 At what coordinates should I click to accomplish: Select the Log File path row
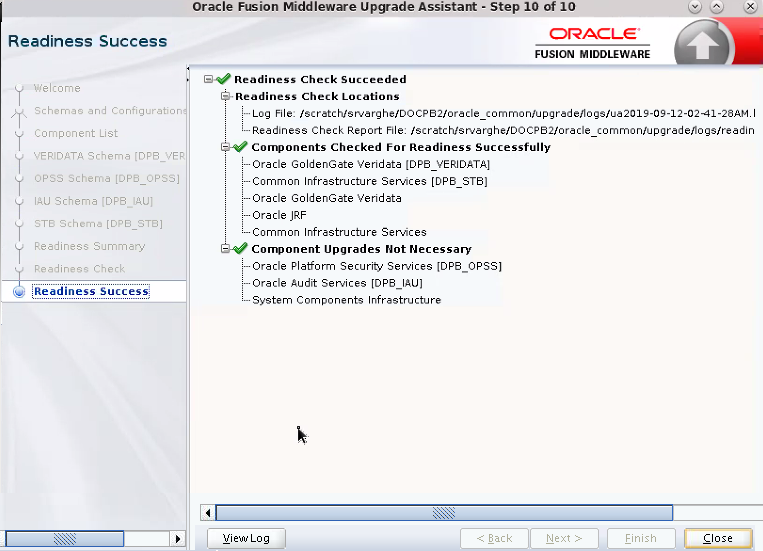(504, 113)
